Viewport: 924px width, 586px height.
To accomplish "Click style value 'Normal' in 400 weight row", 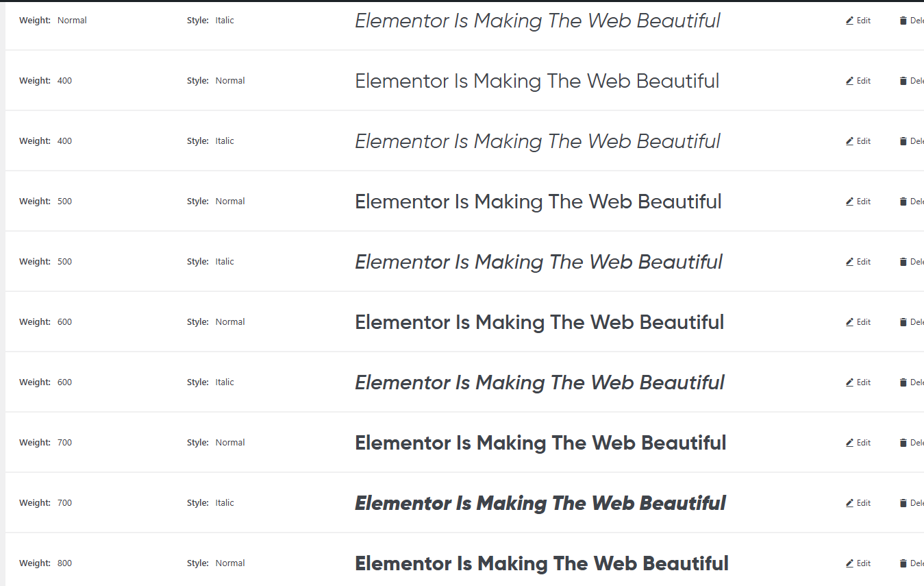I will 230,81.
